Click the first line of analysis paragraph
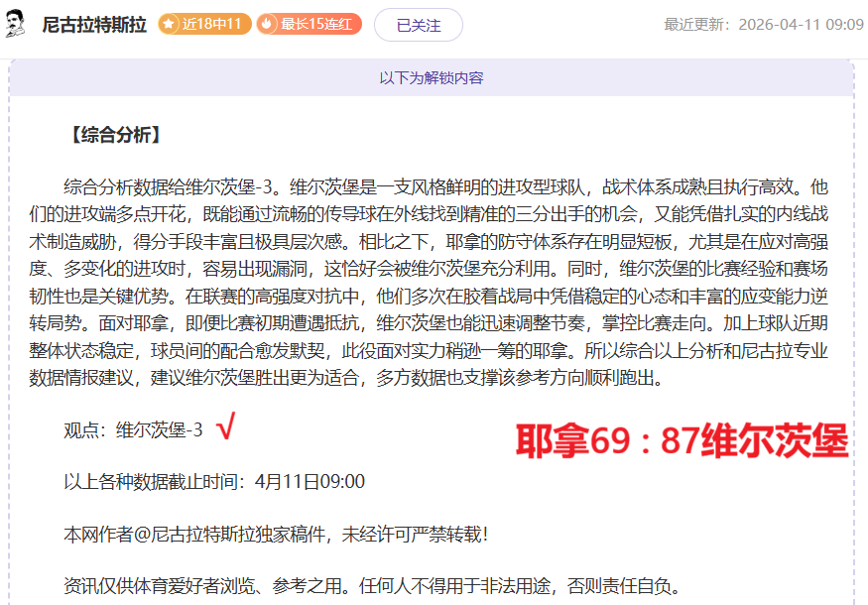The image size is (868, 605). click(444, 185)
